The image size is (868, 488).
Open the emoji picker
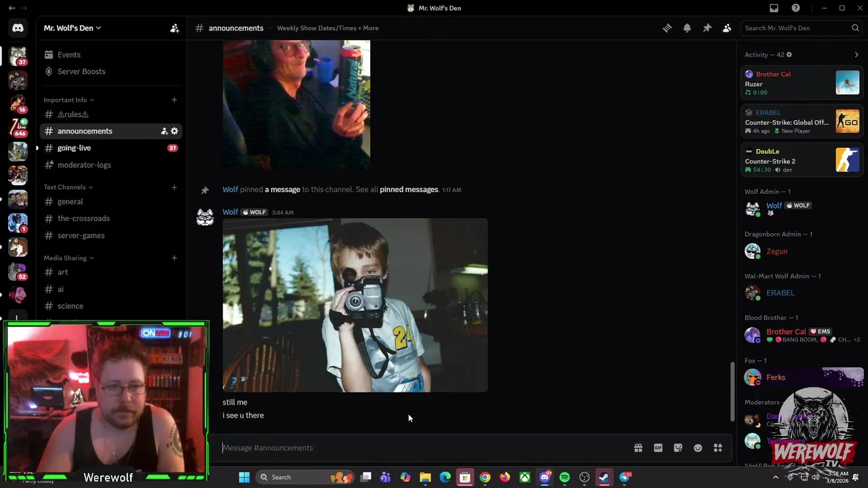[698, 447]
